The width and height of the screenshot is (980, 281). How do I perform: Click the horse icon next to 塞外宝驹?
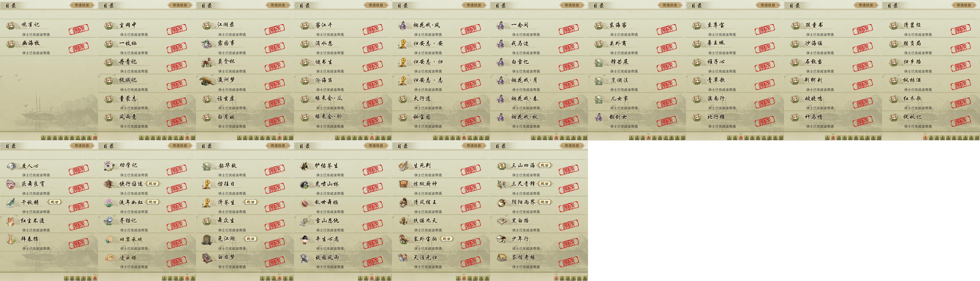click(x=403, y=239)
